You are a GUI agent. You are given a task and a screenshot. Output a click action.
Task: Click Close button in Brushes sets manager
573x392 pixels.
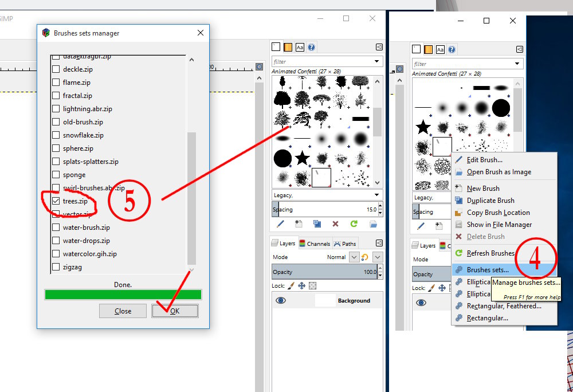(123, 311)
